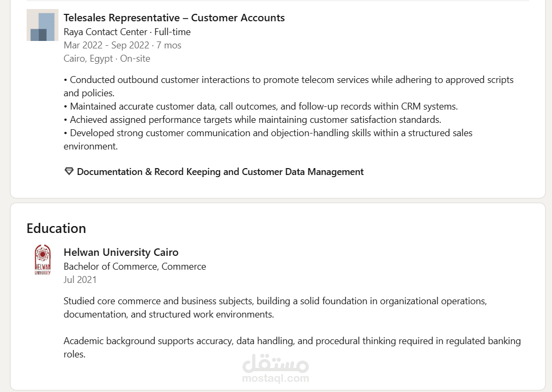
Task: Open the Helwan University Cairo school name
Action: (121, 252)
